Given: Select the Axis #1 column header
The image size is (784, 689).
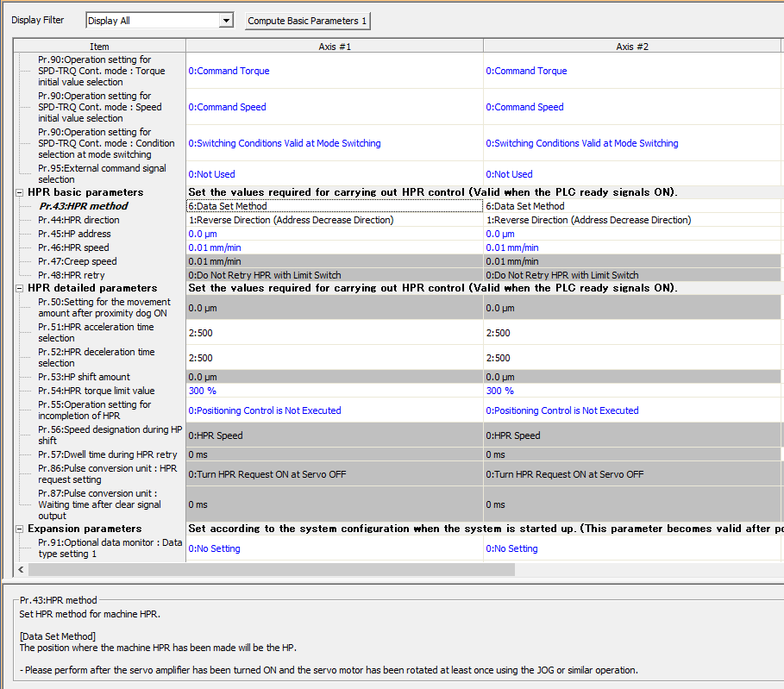Looking at the screenshot, I should (x=335, y=47).
